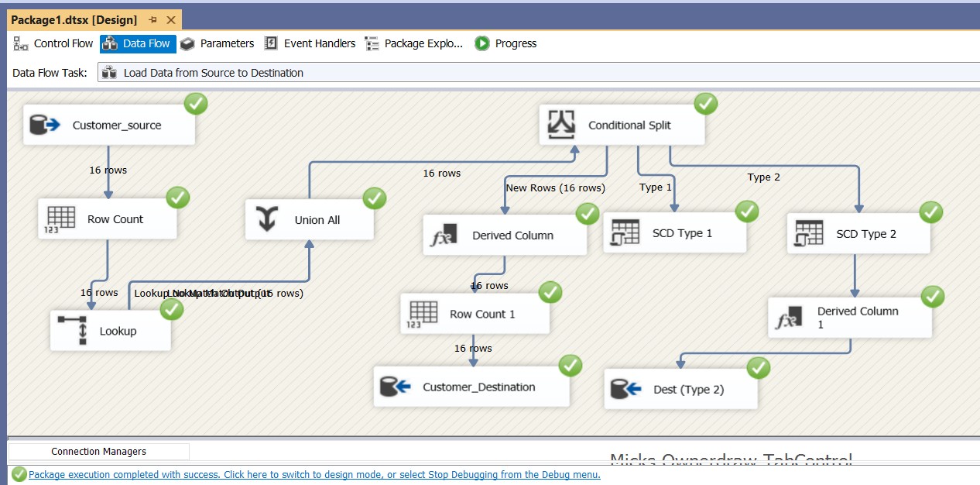Viewport: 980px width, 485px height.
Task: Click the Derived Column fx icon
Action: tap(445, 236)
